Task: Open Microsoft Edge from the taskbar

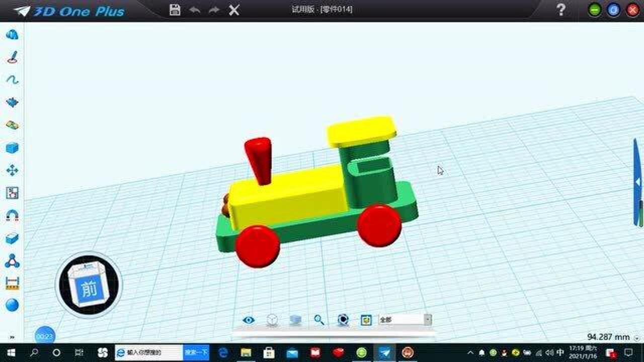Action: [x=223, y=353]
